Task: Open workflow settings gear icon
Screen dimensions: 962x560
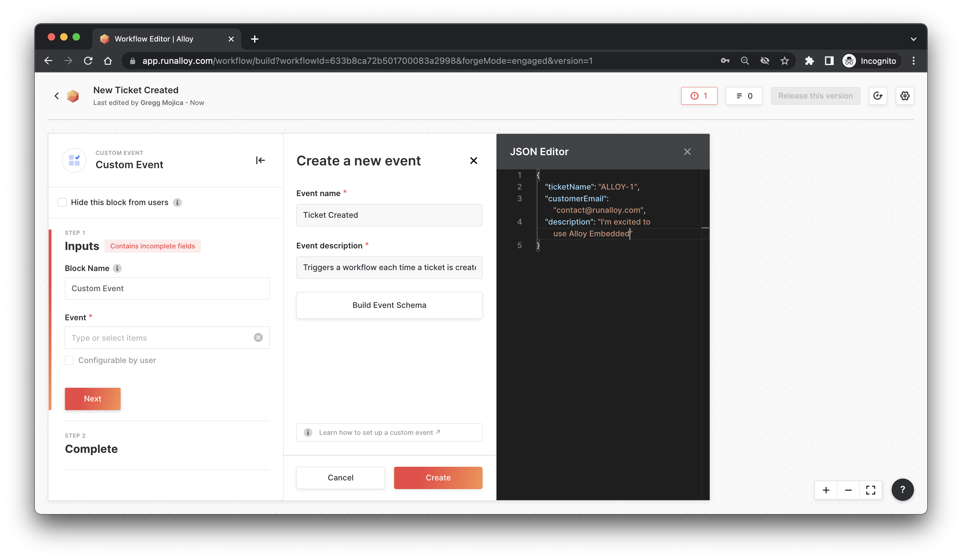Action: click(x=904, y=96)
